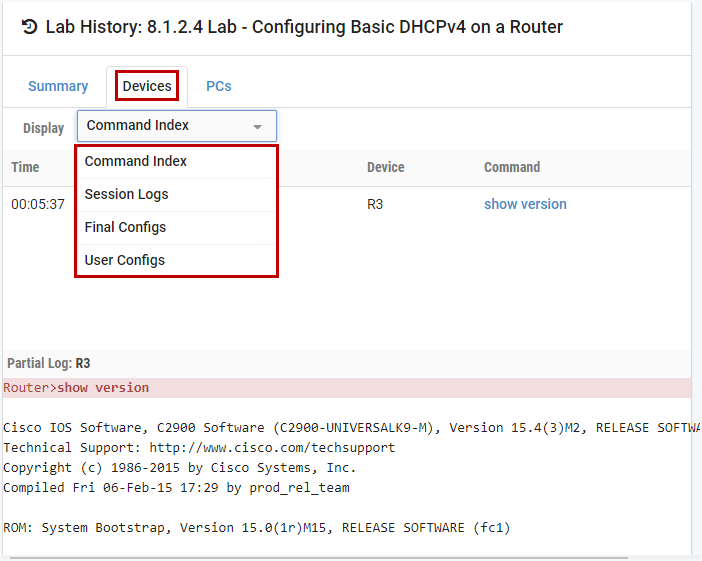Screen dimensions: 702x561
Task: Click the history icon beside Lab History
Action: click(30, 27)
